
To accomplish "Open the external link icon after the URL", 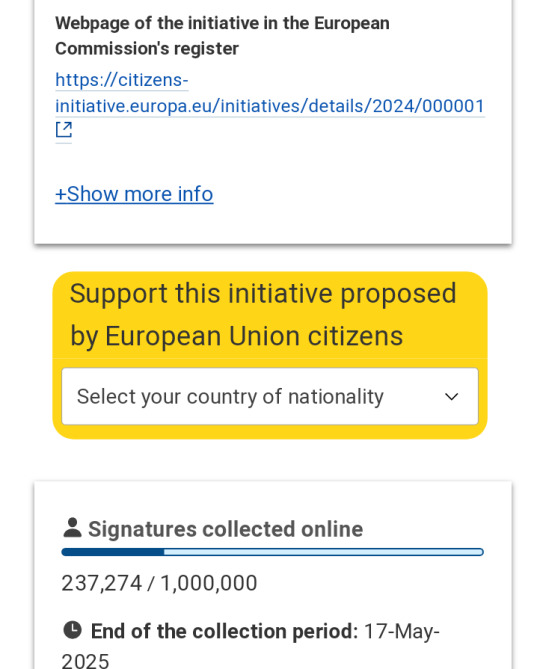I will 64,130.
